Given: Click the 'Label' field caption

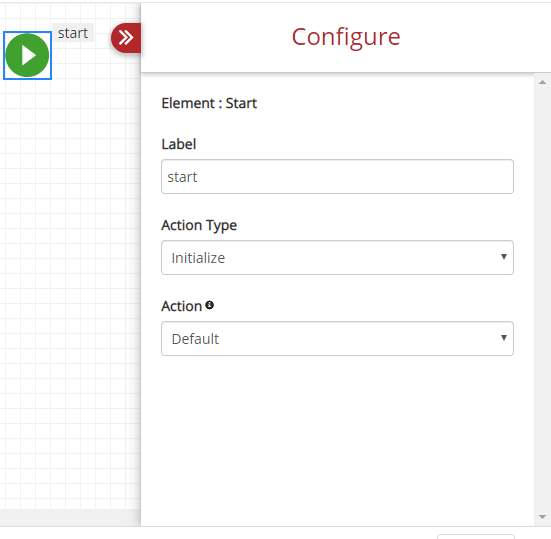Looking at the screenshot, I should [x=179, y=144].
